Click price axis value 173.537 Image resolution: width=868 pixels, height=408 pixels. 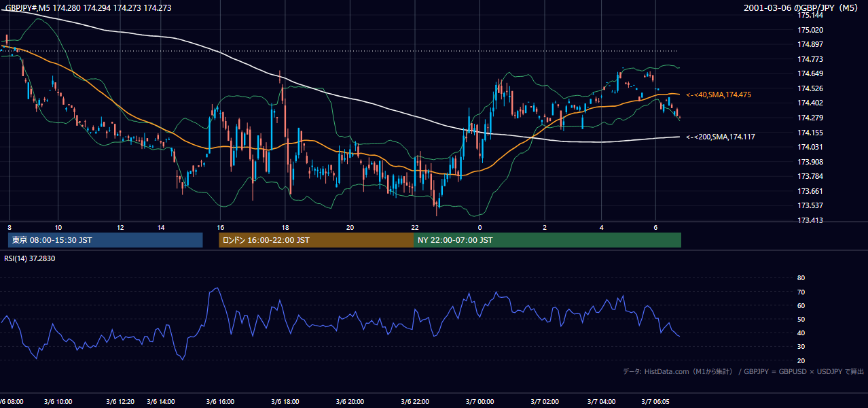pos(810,205)
